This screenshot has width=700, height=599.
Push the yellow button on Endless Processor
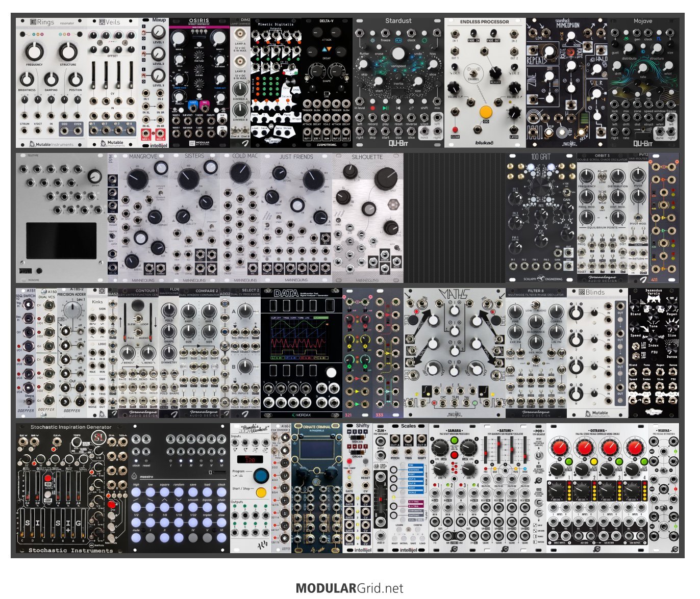[485, 112]
